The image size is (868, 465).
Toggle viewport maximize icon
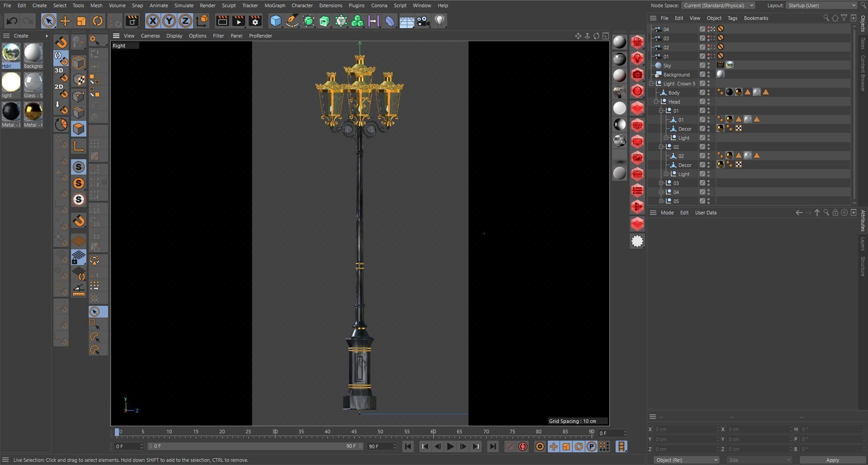tap(605, 36)
